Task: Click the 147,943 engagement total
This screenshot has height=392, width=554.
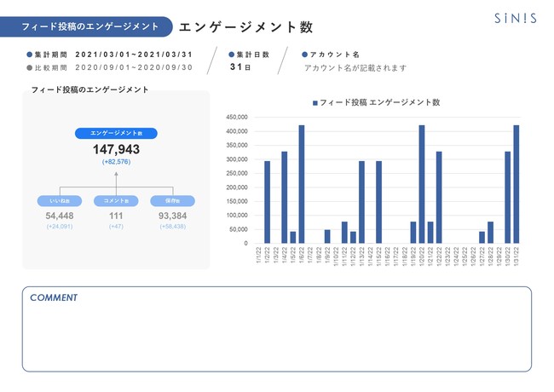Action: (116, 149)
